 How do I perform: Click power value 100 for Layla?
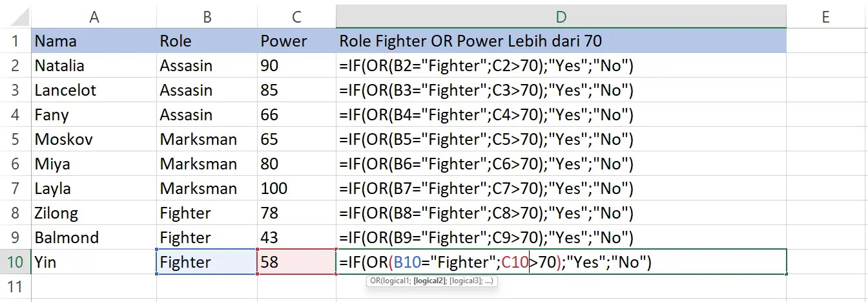pos(297,188)
